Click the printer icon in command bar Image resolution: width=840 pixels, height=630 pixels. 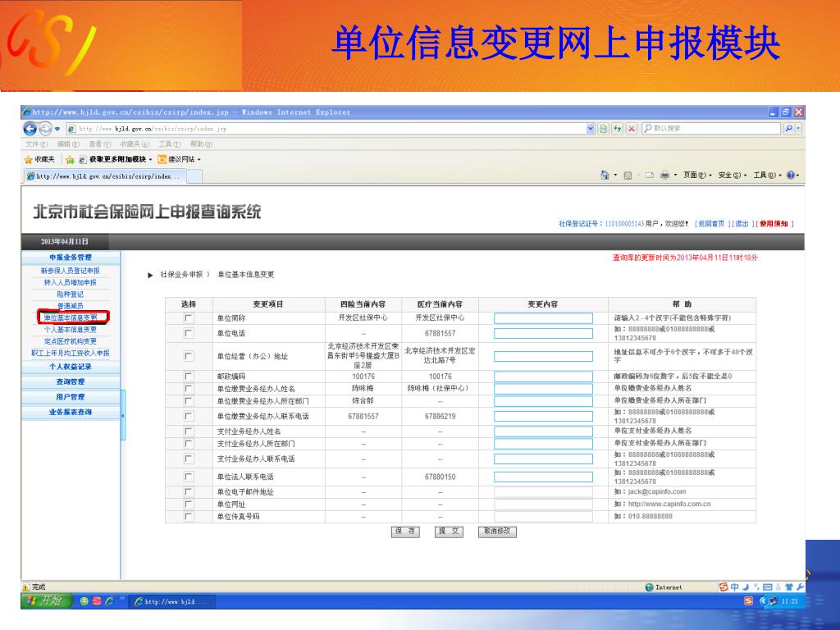pyautogui.click(x=664, y=176)
